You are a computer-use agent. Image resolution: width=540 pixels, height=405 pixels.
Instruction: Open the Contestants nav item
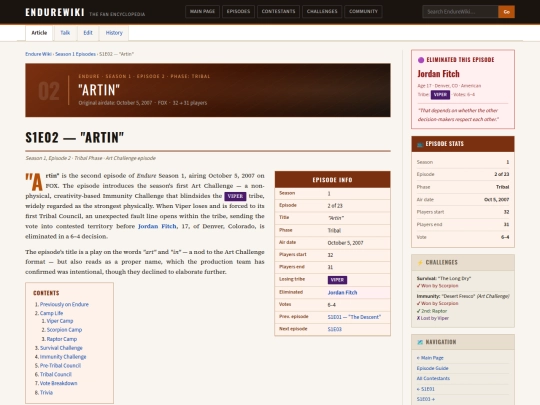click(x=278, y=11)
